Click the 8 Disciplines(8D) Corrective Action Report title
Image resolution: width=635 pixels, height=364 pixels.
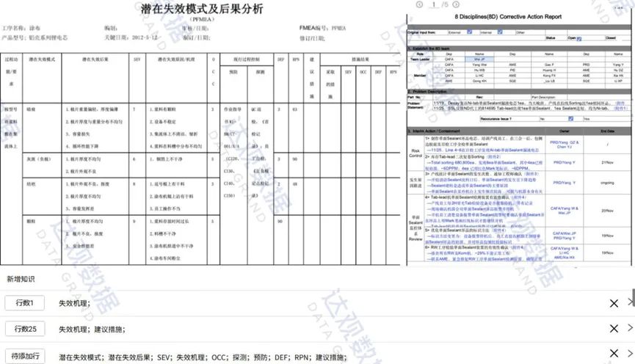pos(508,17)
